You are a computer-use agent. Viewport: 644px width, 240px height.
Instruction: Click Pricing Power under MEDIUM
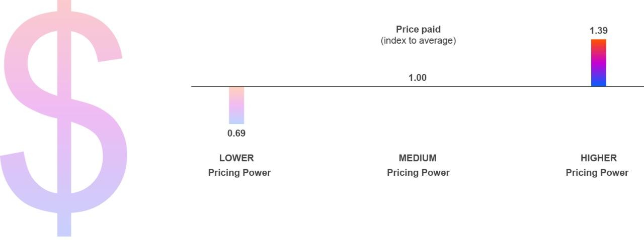(x=418, y=173)
